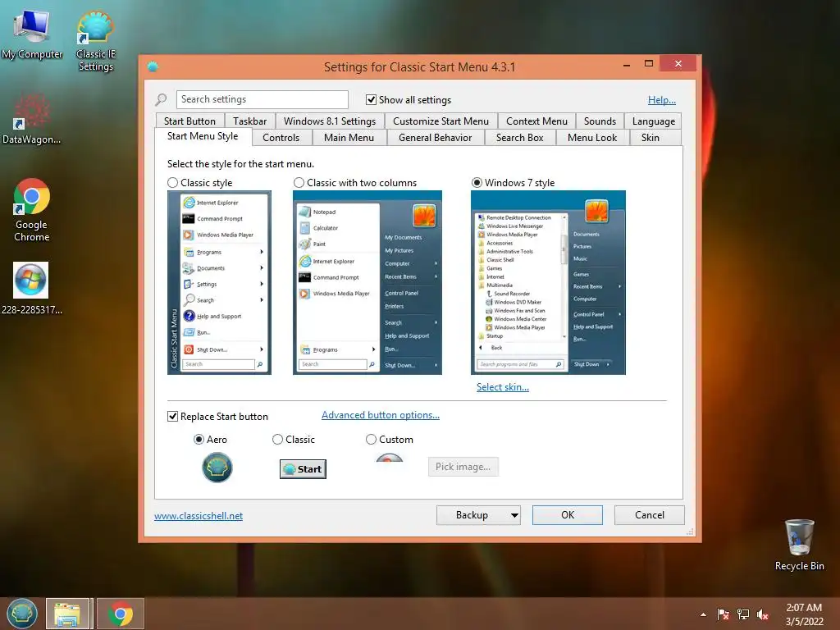Focus the Search settings input field
The width and height of the screenshot is (840, 630).
(x=262, y=99)
